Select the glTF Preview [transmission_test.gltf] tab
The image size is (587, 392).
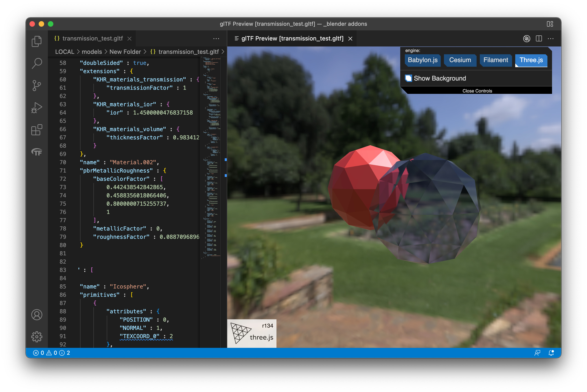(x=292, y=38)
